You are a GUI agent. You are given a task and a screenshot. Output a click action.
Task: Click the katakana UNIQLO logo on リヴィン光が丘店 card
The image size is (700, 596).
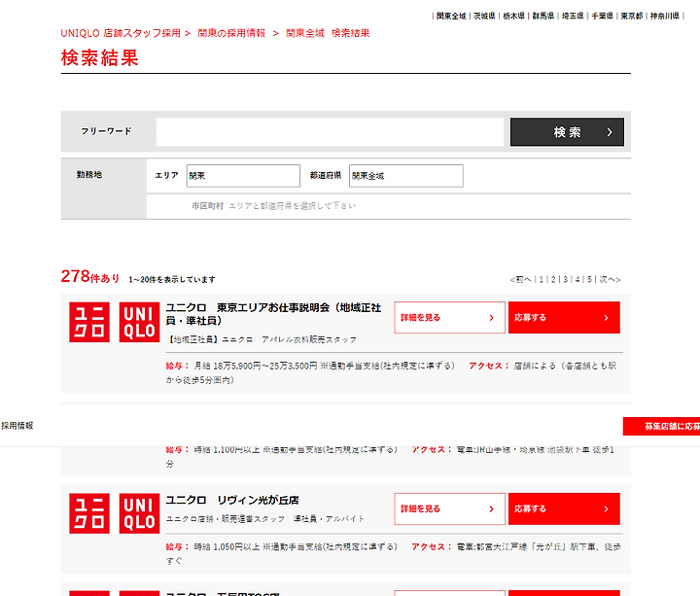[89, 513]
